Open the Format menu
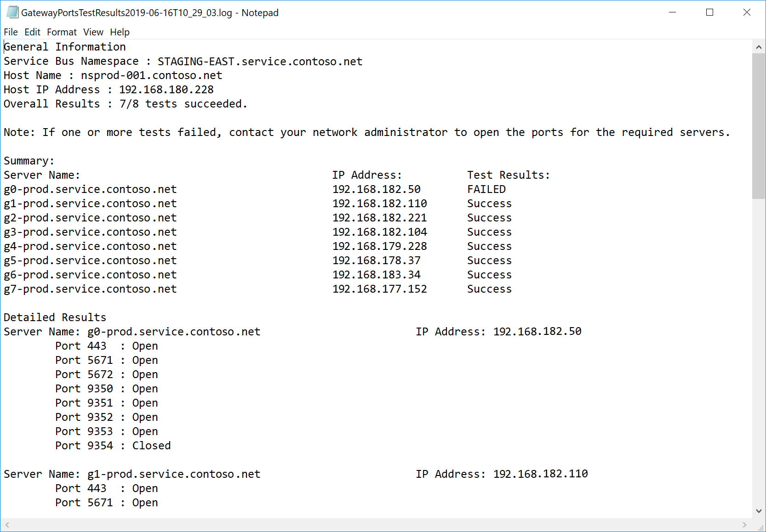Screen dimensions: 766x532 (61, 32)
